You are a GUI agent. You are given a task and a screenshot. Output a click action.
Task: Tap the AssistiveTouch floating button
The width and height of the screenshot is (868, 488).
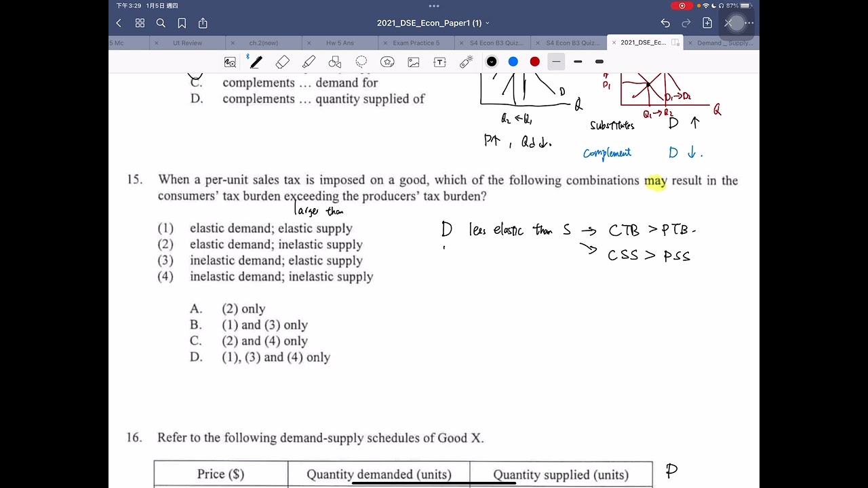pos(736,22)
